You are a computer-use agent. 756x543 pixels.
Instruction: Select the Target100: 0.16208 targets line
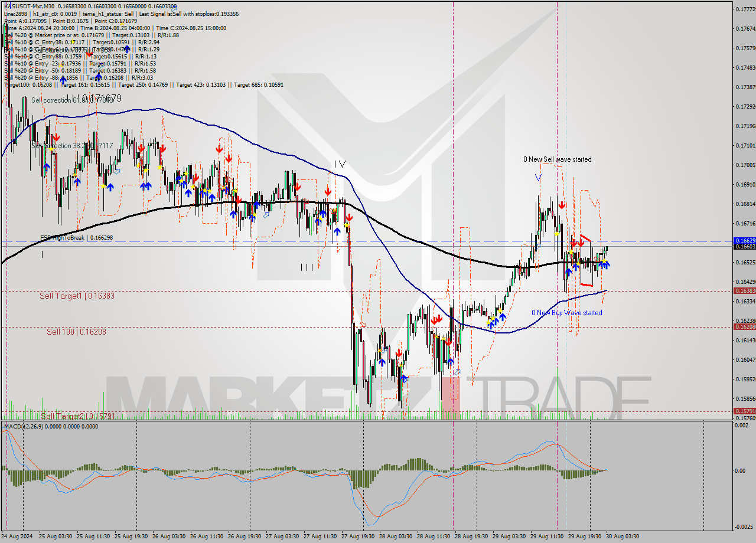point(144,84)
